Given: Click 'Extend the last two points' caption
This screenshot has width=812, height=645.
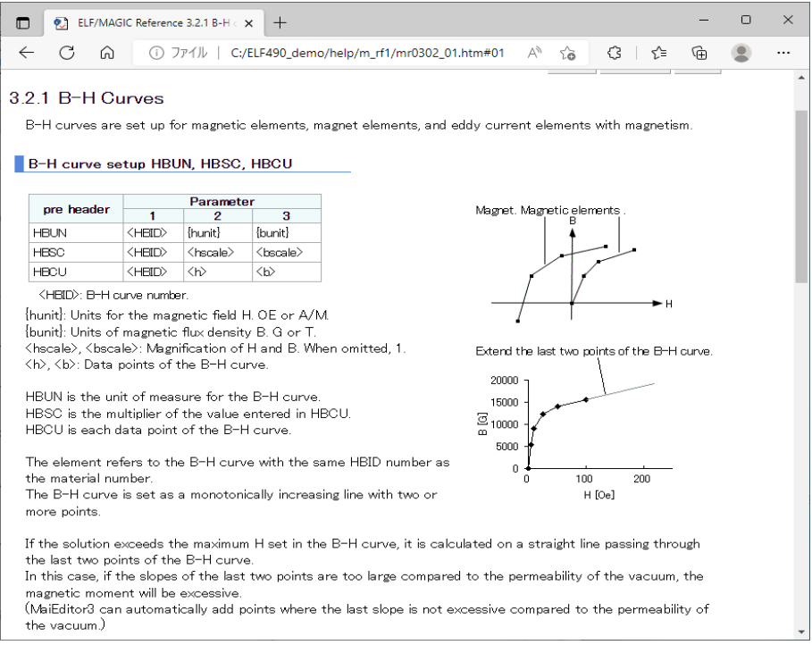Looking at the screenshot, I should 594,351.
